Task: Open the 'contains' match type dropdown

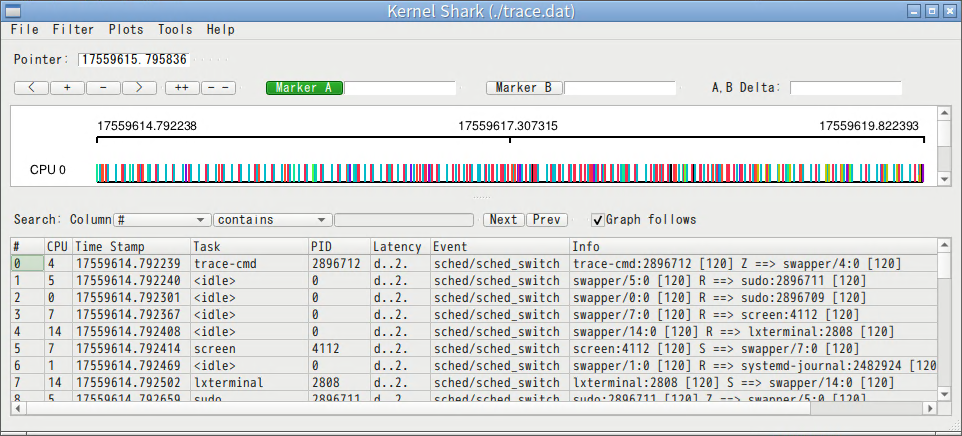Action: click(272, 220)
